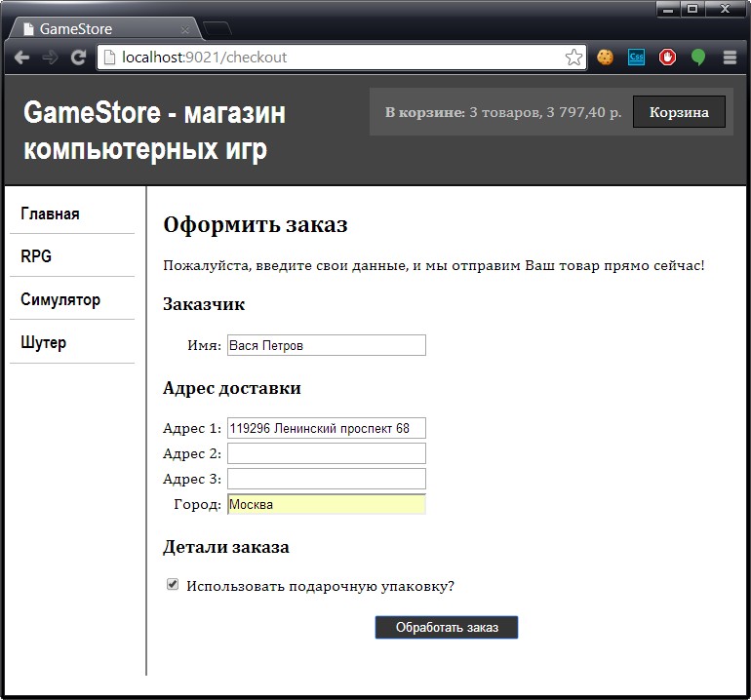Open the Корзина cart button
Viewport: 751px width, 700px height.
click(679, 112)
